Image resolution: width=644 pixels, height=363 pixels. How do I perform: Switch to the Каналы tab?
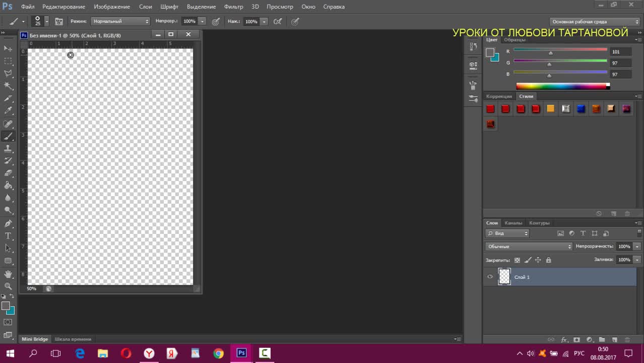click(x=513, y=223)
